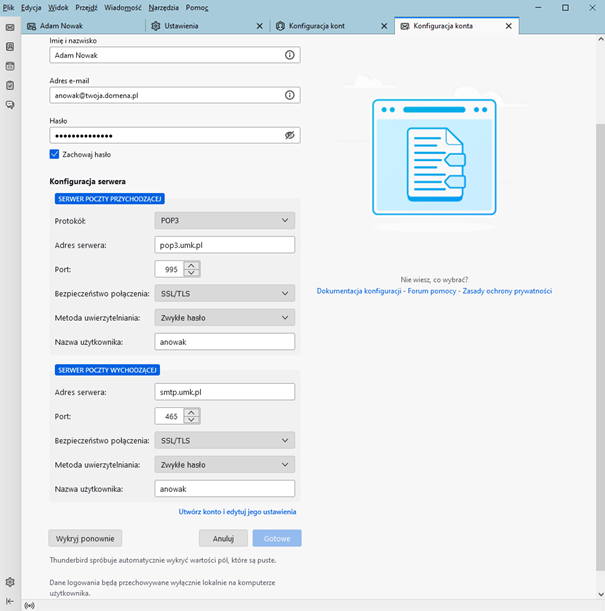Click outgoing port 465 field
The height and width of the screenshot is (611, 605).
click(169, 416)
